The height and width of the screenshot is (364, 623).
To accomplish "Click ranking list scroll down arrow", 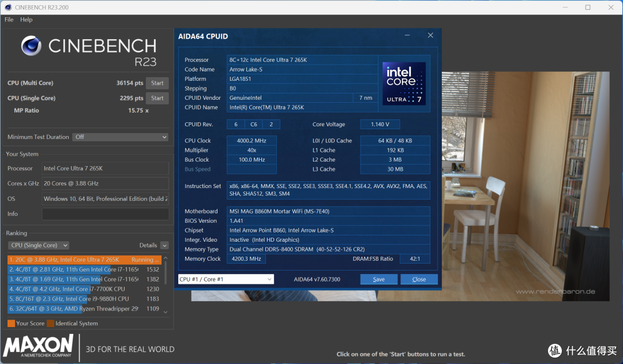I will coord(166,312).
